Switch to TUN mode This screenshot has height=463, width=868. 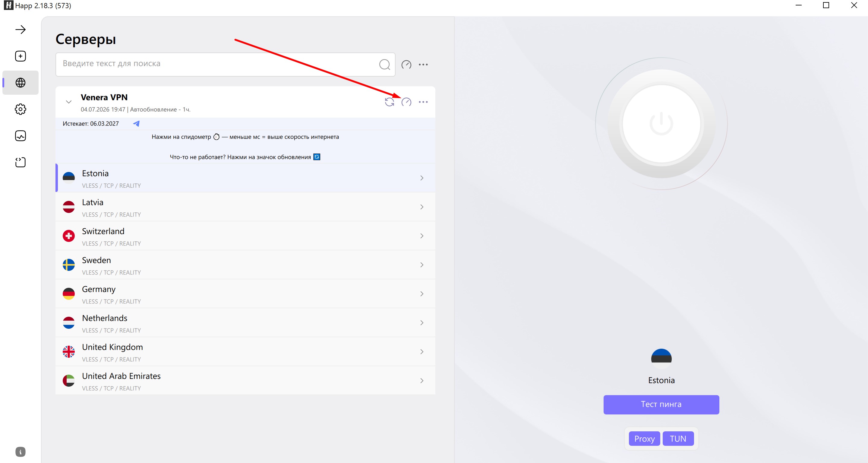coord(678,439)
